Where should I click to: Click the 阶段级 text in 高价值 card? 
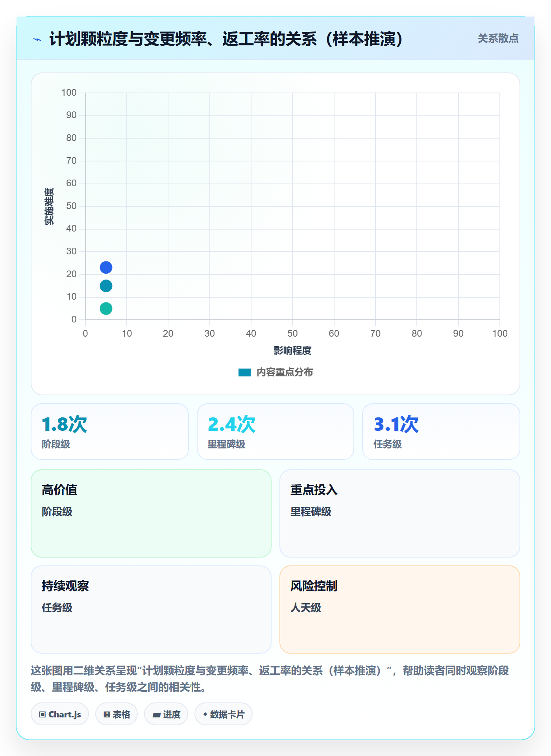[x=57, y=511]
